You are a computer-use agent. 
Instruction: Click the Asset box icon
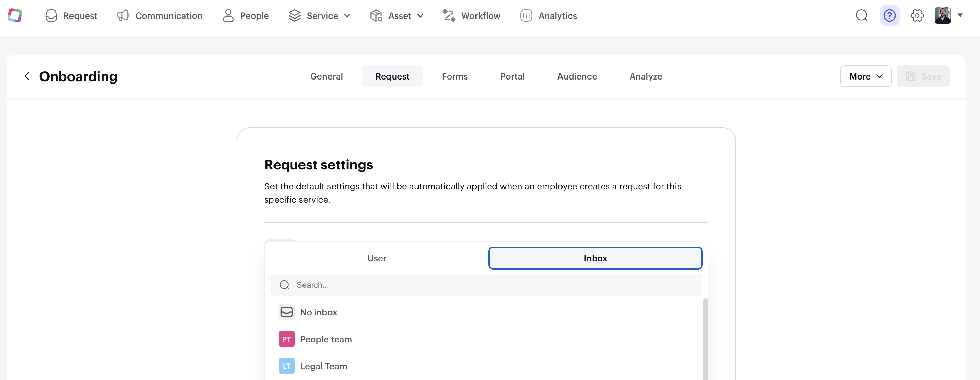click(x=376, y=15)
